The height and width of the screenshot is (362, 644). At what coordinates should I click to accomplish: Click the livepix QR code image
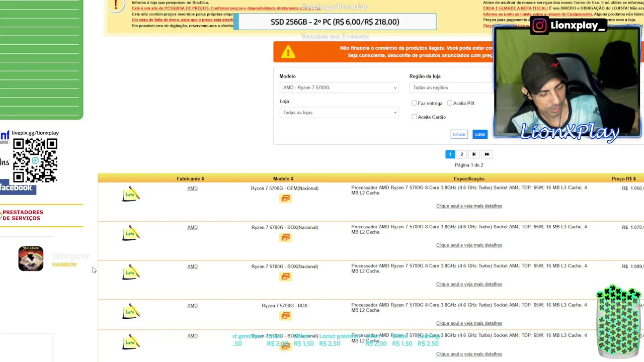coord(35,160)
